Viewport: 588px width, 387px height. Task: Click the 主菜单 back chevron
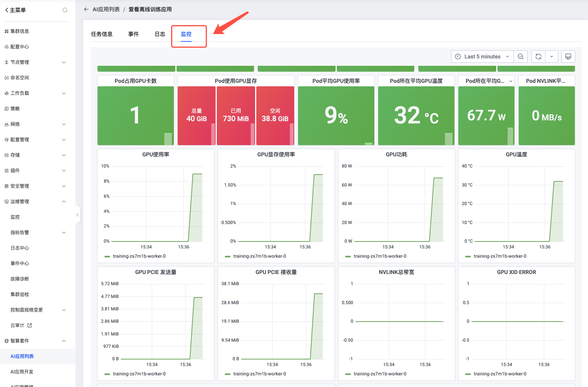coord(7,10)
